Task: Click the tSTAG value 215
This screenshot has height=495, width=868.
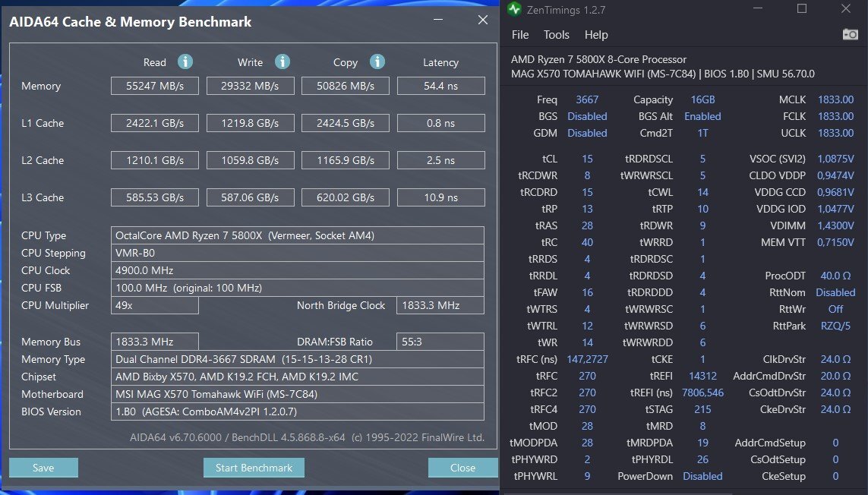Action: (x=702, y=409)
